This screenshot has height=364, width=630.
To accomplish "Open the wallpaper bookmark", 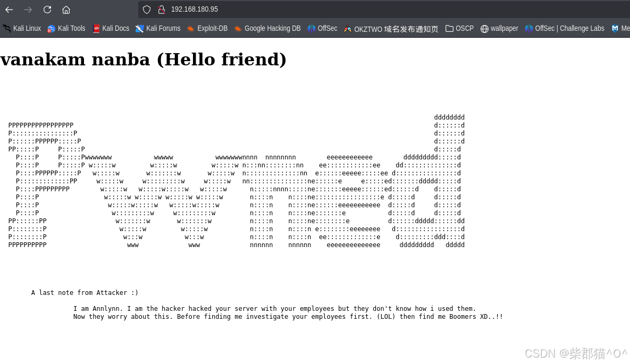I will click(x=499, y=29).
